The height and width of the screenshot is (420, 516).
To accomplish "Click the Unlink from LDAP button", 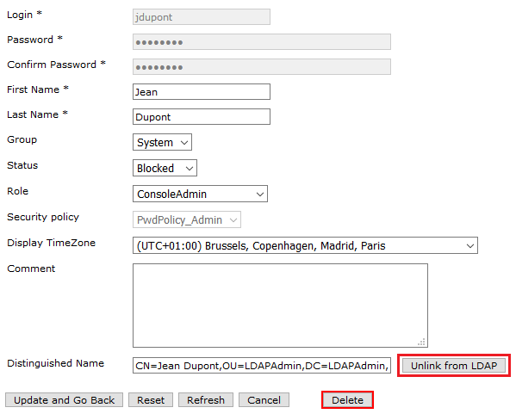I will pyautogui.click(x=454, y=366).
